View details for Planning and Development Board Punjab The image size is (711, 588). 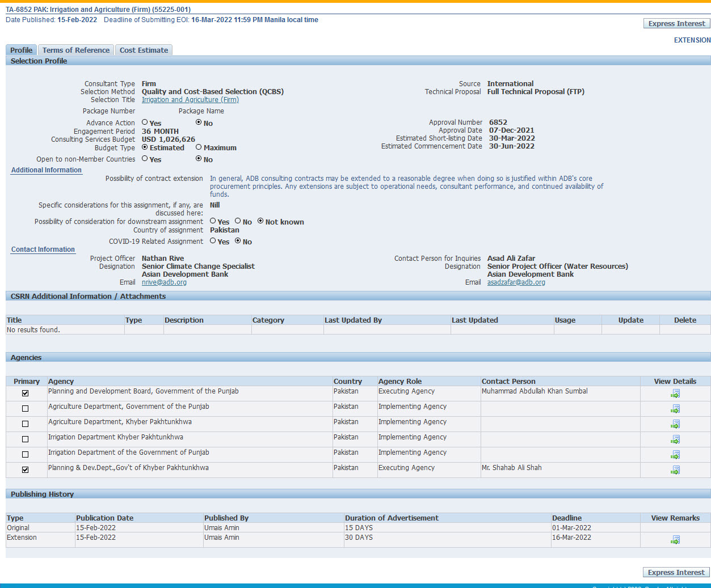[x=675, y=394]
